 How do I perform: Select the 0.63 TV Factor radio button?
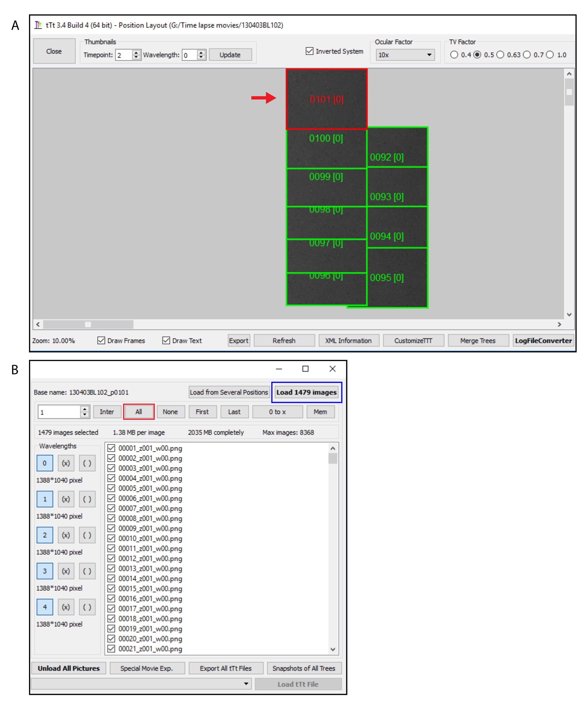pos(500,55)
